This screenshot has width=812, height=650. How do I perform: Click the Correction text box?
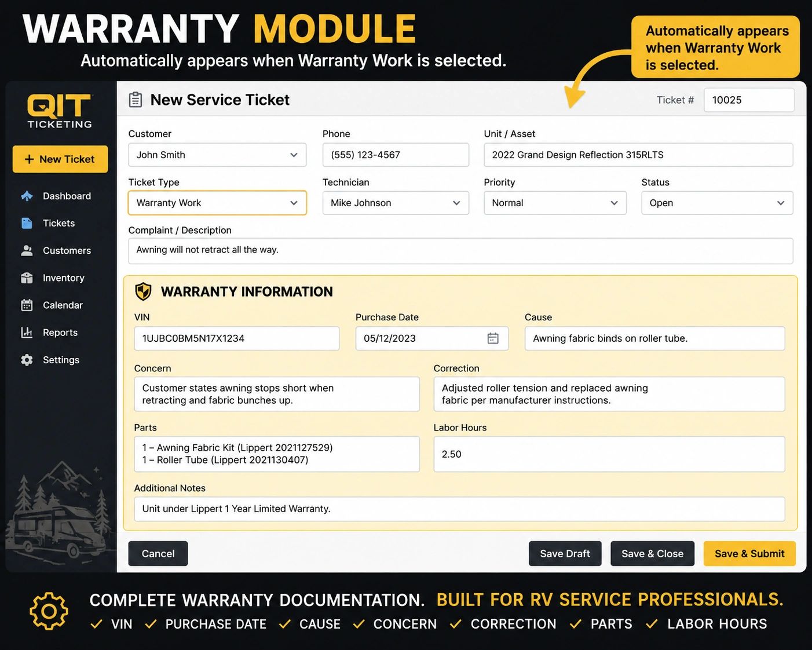pos(609,394)
